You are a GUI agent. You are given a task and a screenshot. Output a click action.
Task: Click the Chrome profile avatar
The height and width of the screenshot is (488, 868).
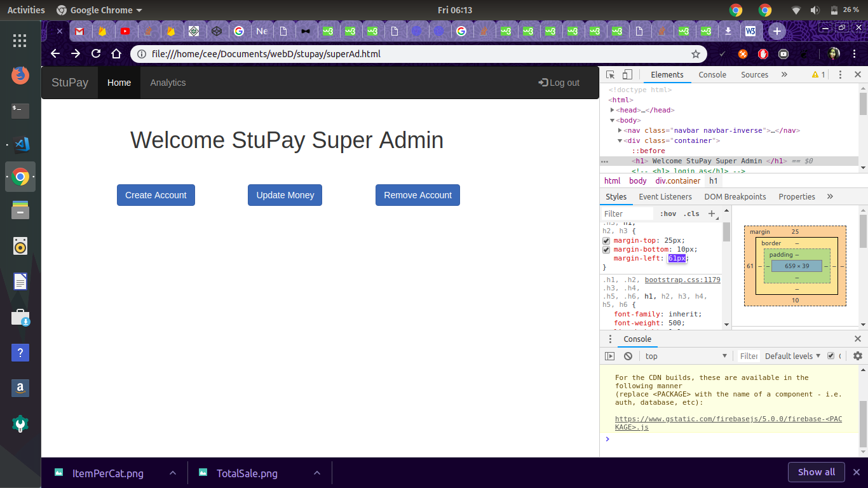(x=834, y=54)
